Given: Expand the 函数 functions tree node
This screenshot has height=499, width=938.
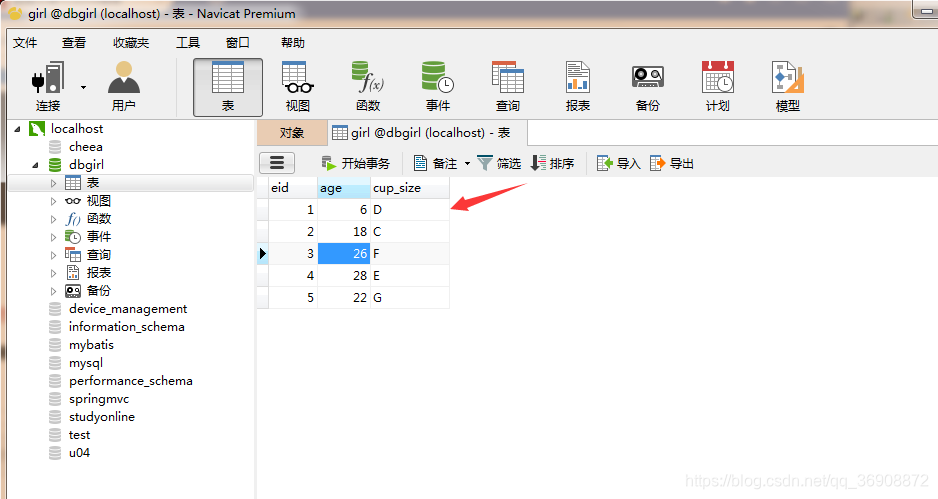Looking at the screenshot, I should pyautogui.click(x=53, y=219).
